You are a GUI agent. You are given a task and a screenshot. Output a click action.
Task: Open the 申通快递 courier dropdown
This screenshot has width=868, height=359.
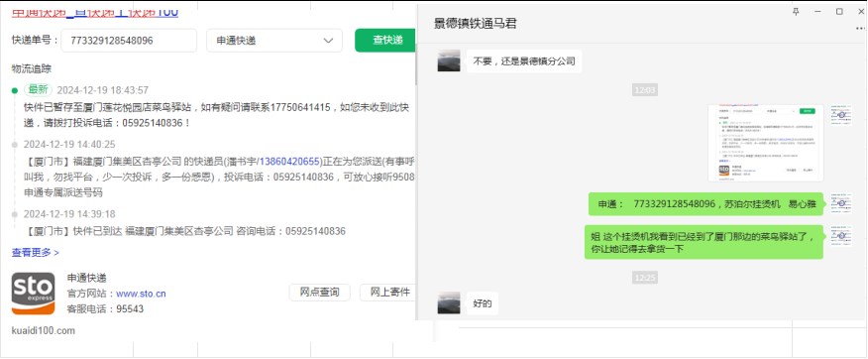pyautogui.click(x=274, y=41)
